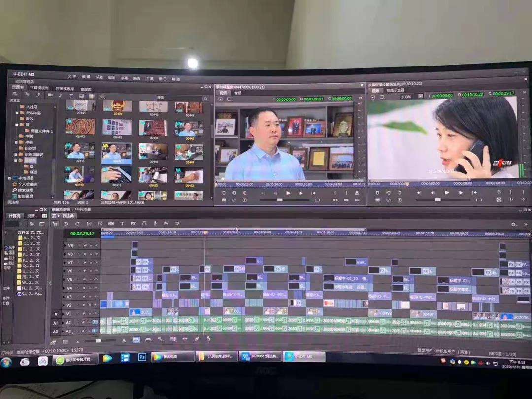Open Photoshop from the taskbar
Screen dimensions: 532x399
coord(142,357)
